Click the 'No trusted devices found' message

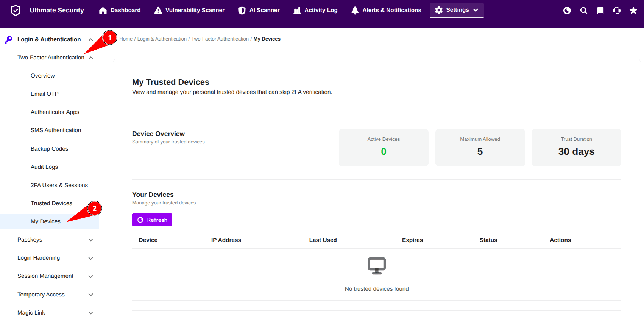377,289
